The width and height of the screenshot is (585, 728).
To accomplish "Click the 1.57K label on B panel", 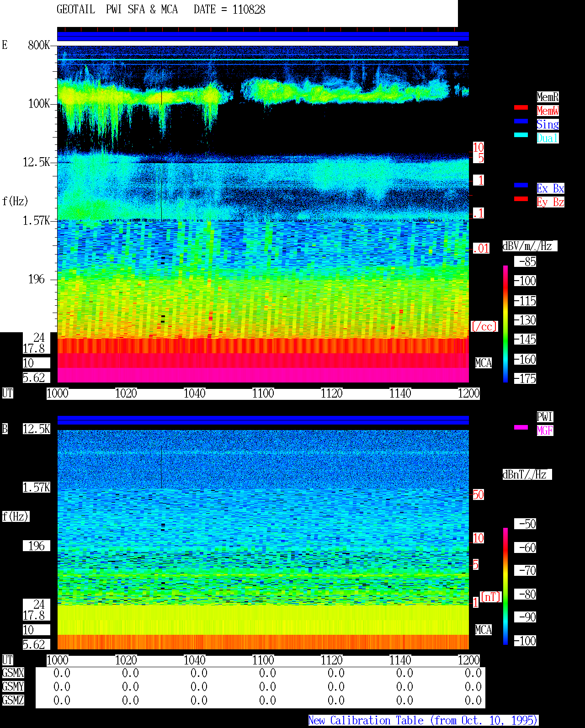I will [37, 487].
